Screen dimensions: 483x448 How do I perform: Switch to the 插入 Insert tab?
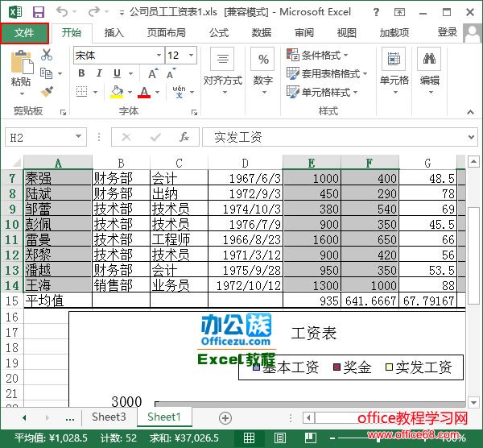[x=114, y=32]
